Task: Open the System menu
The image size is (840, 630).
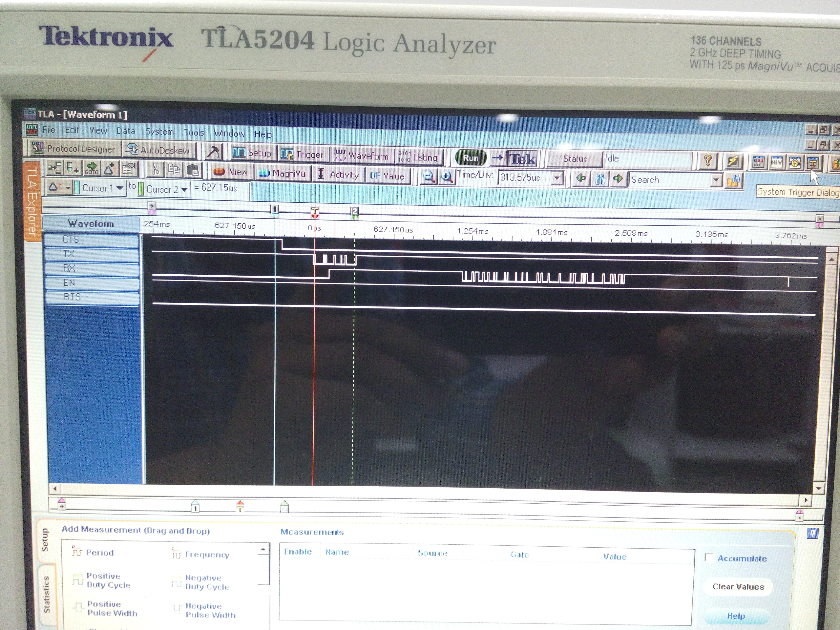Action: [x=159, y=132]
